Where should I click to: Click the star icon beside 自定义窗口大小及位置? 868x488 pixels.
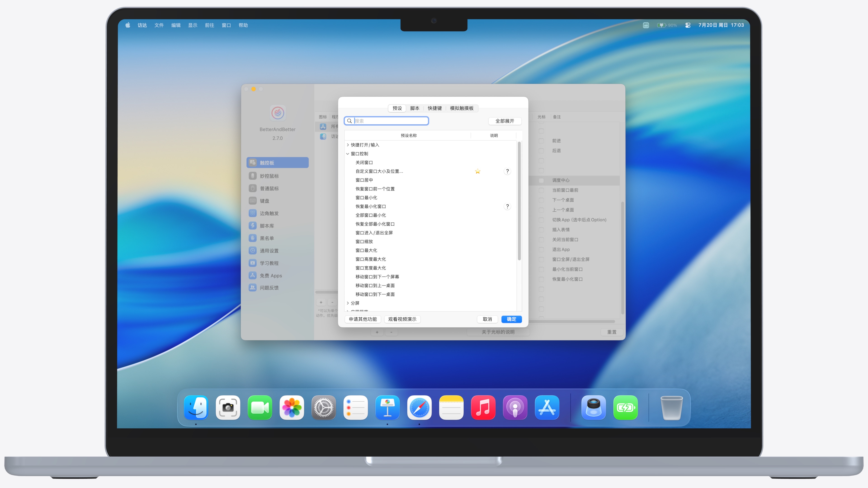[477, 171]
